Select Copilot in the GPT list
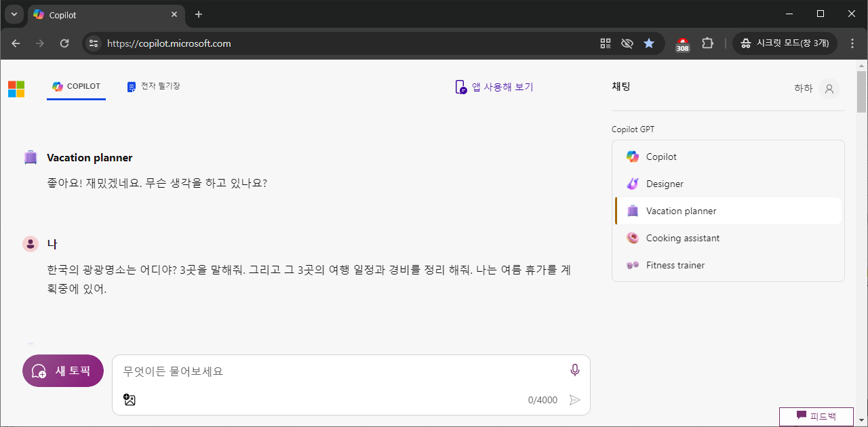This screenshot has height=427, width=868. click(728, 157)
